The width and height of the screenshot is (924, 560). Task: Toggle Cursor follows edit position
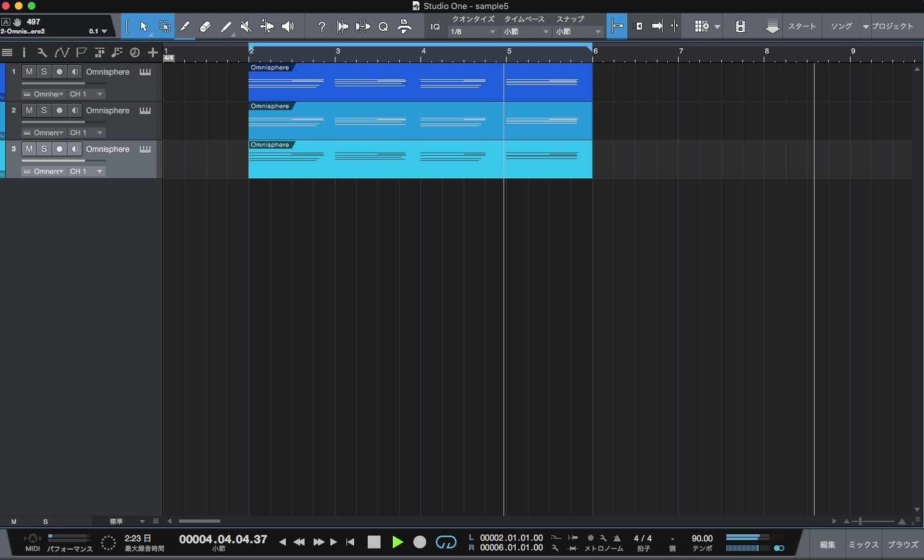pyautogui.click(x=657, y=26)
